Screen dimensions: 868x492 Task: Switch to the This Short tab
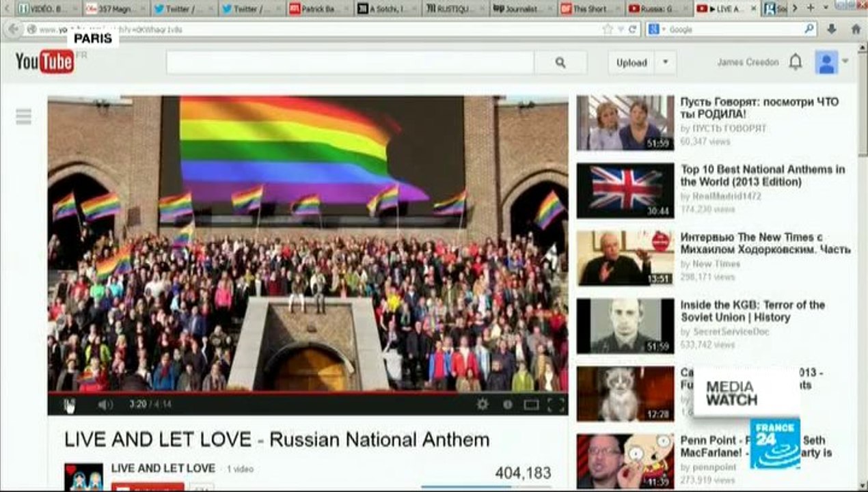click(x=589, y=8)
